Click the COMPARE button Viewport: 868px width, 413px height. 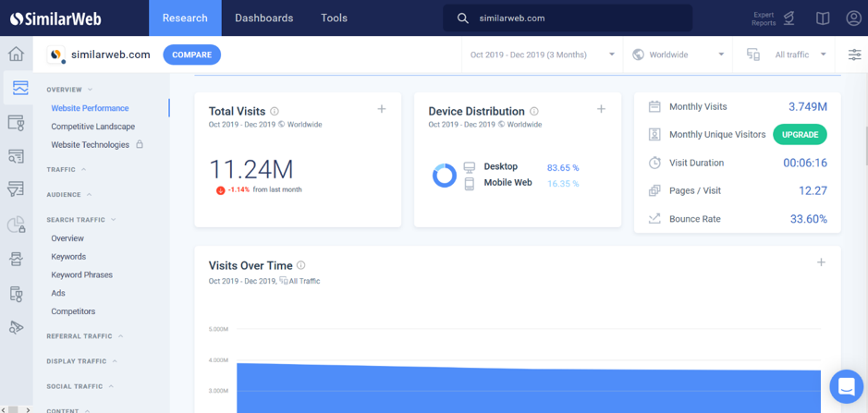click(x=192, y=55)
